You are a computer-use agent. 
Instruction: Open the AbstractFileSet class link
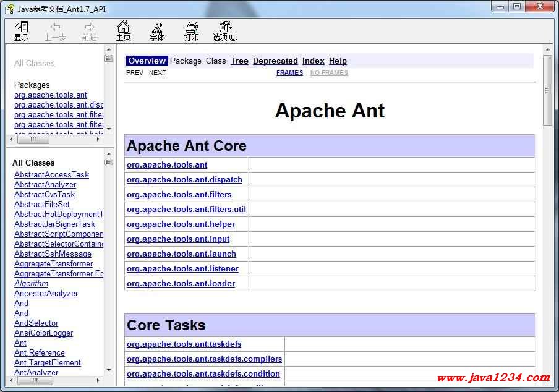click(42, 205)
